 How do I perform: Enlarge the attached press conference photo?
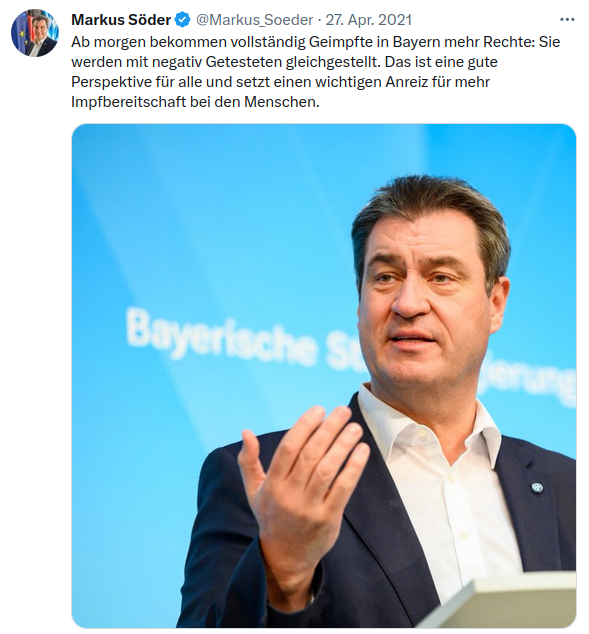(324, 376)
